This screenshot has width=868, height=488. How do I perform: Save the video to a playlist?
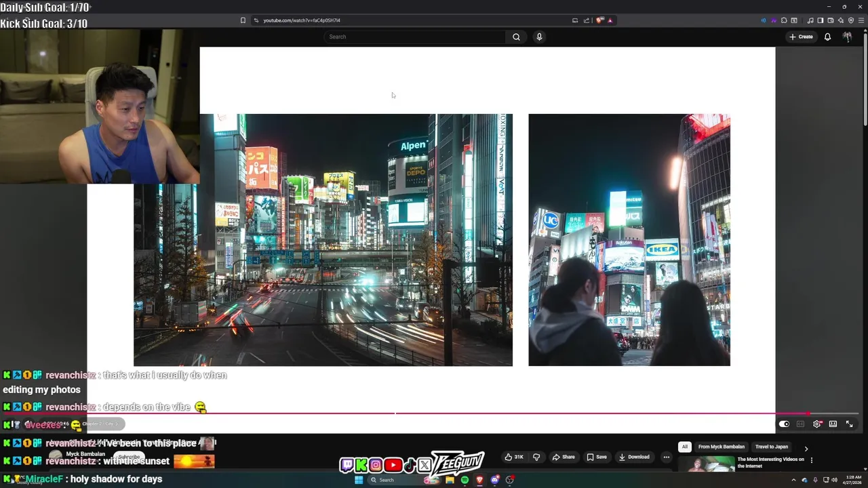pos(597,457)
